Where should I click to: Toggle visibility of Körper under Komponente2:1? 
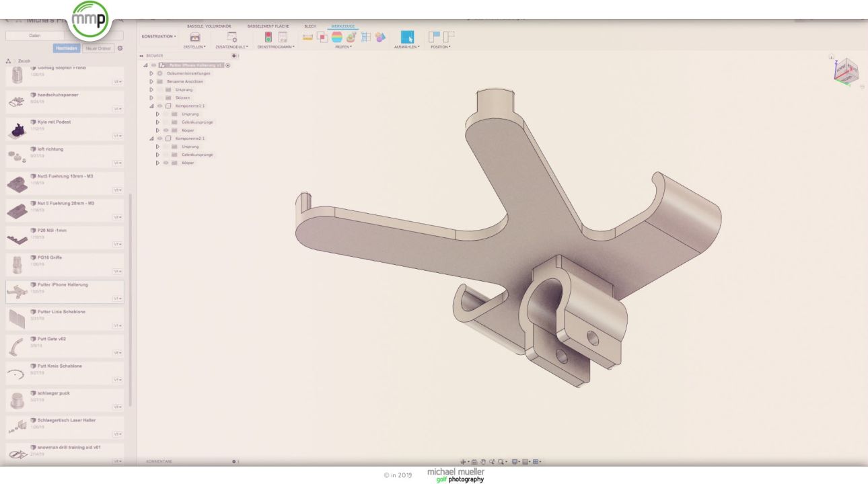point(166,163)
